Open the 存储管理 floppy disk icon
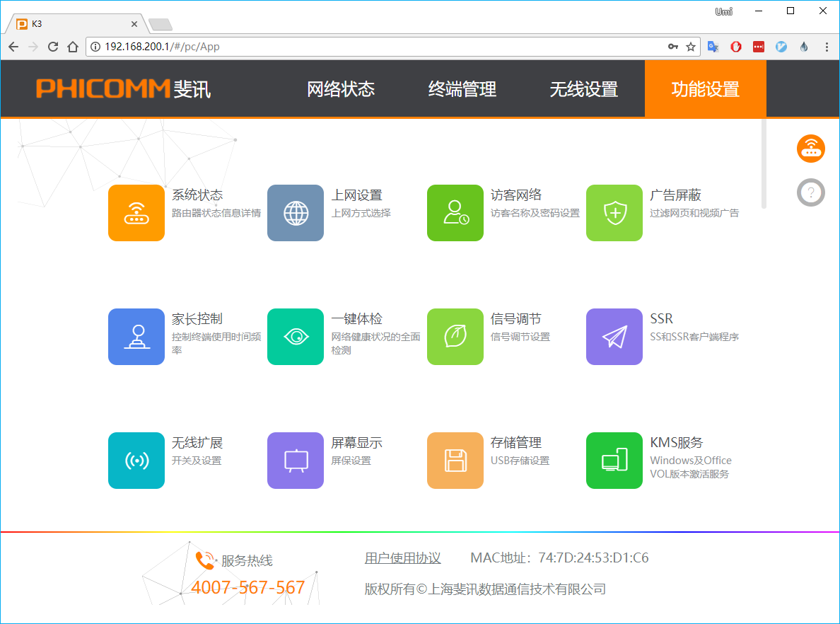Image resolution: width=840 pixels, height=624 pixels. [455, 461]
